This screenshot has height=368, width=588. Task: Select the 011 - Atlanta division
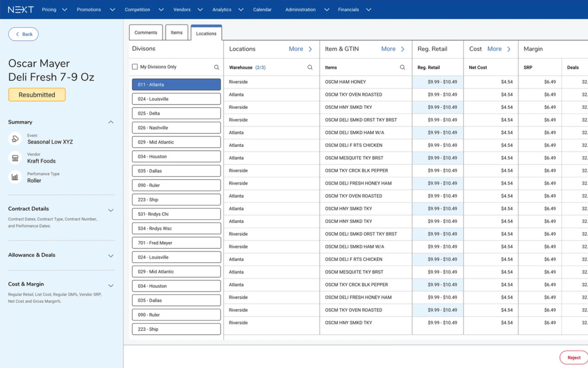click(176, 85)
